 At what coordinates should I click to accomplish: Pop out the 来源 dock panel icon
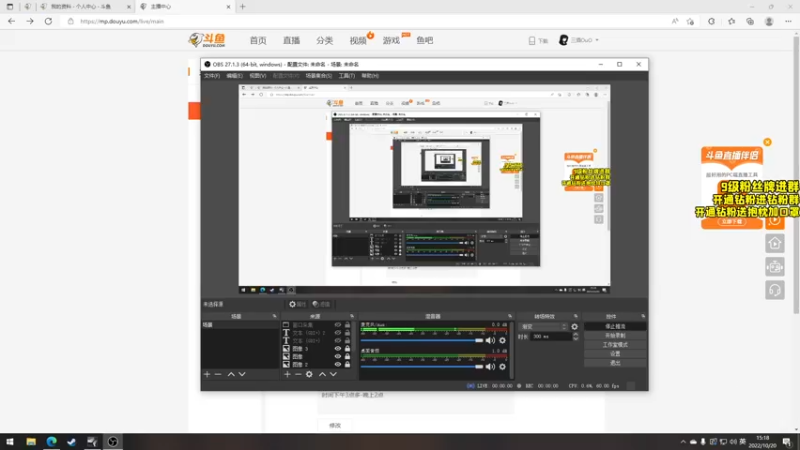[352, 316]
